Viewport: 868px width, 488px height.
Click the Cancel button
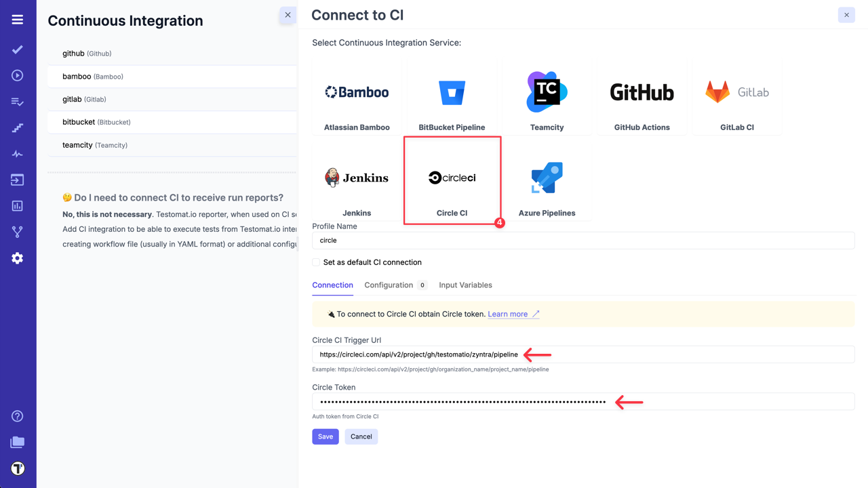361,436
